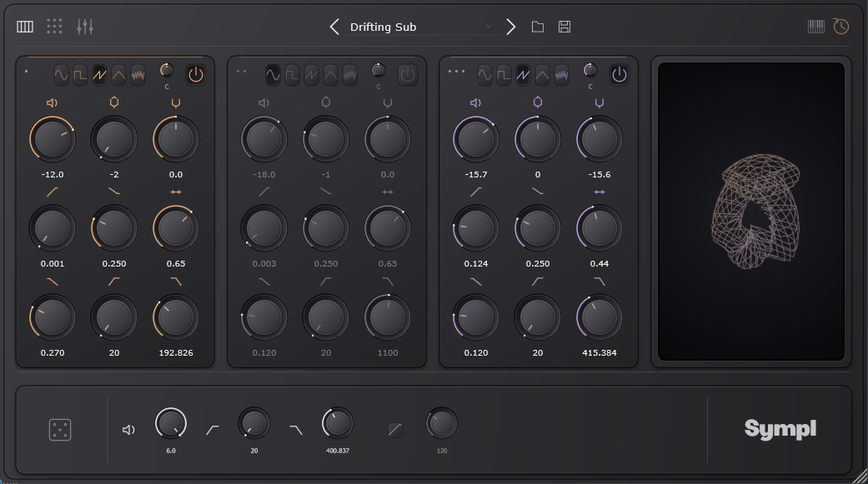Select sawtooth wave in orange oscillator one
868x484 pixels.
[x=100, y=75]
